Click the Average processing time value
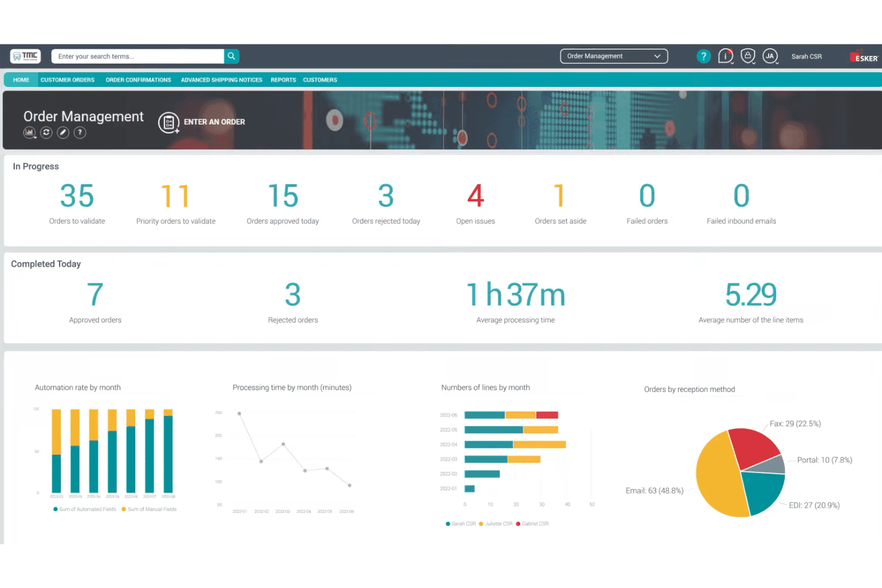The height and width of the screenshot is (588, 882). pyautogui.click(x=515, y=295)
